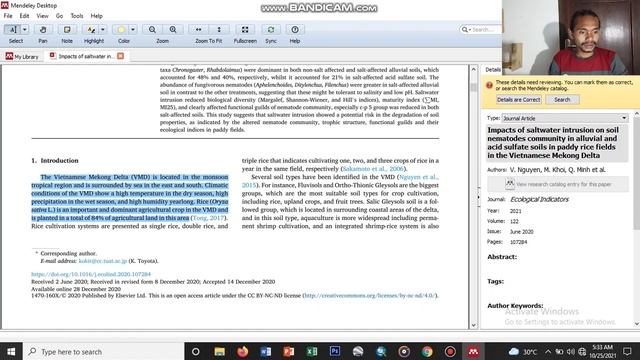The image size is (640, 360).
Task: Open the Details panel tab
Action: pyautogui.click(x=493, y=70)
